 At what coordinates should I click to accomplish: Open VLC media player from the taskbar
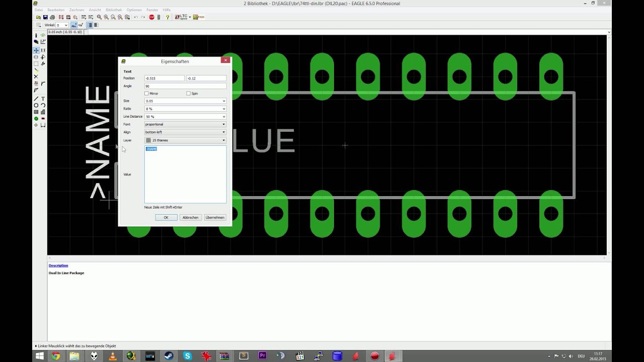point(113,356)
